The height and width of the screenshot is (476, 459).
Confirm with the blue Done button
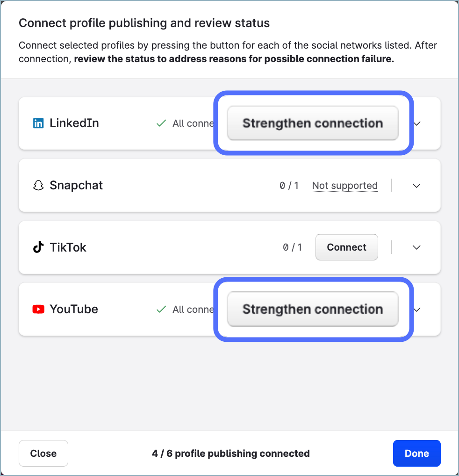pos(416,454)
